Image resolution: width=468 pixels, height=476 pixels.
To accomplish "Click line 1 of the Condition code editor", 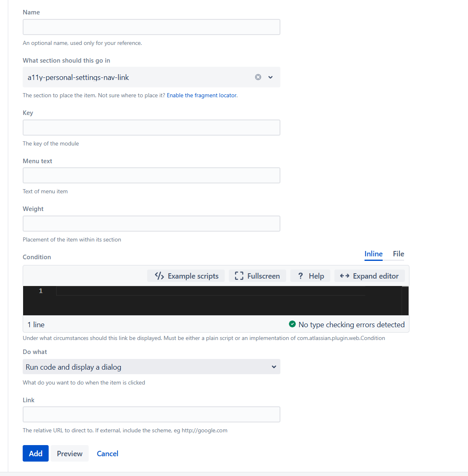I will click(210, 291).
